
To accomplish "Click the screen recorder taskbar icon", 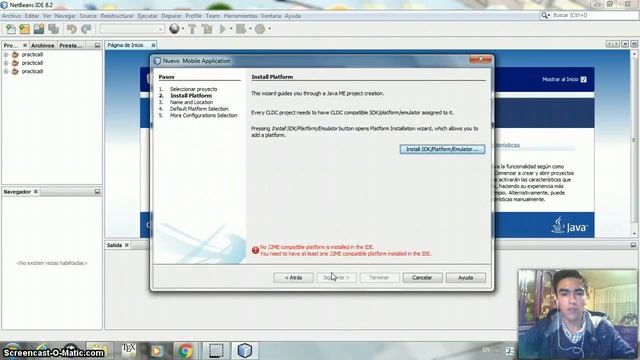I will [216, 351].
